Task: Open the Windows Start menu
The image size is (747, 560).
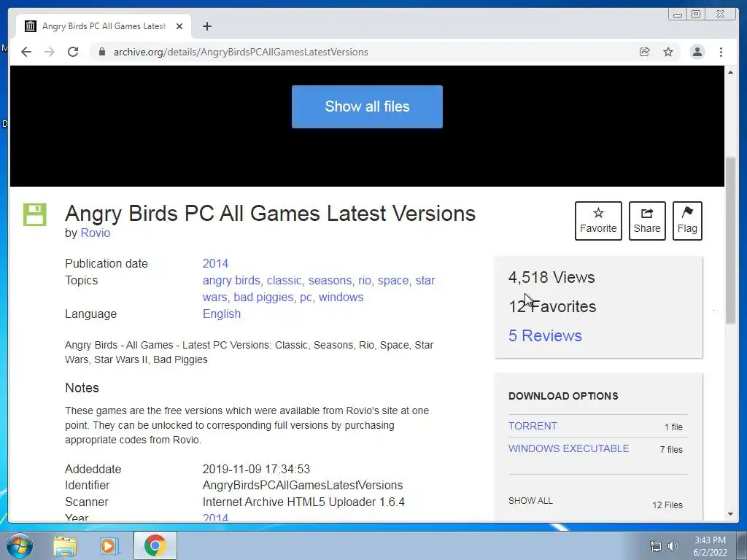Action: click(x=18, y=545)
